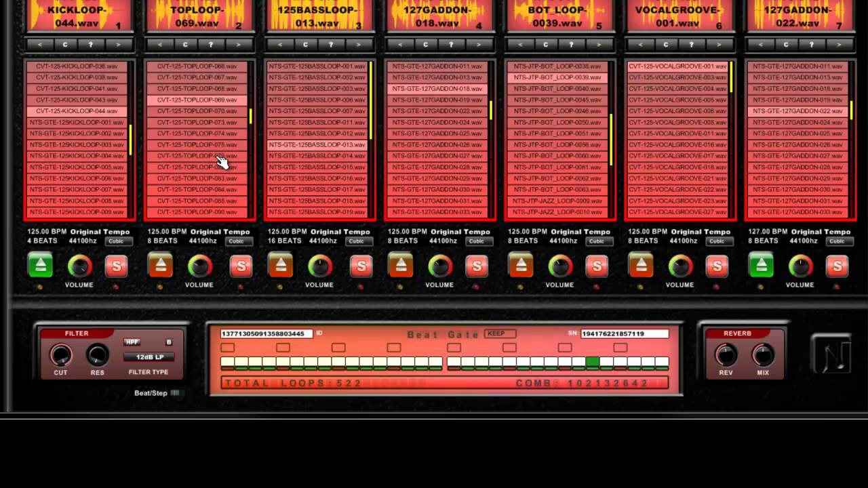This screenshot has height=488, width=868.
Task: Select CVT-125-VOCALGROOVE-011.wav in track 6 list
Action: pyautogui.click(x=678, y=134)
